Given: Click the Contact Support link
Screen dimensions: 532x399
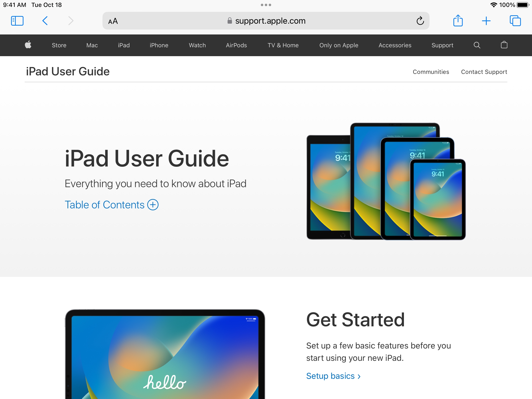Looking at the screenshot, I should 484,72.
